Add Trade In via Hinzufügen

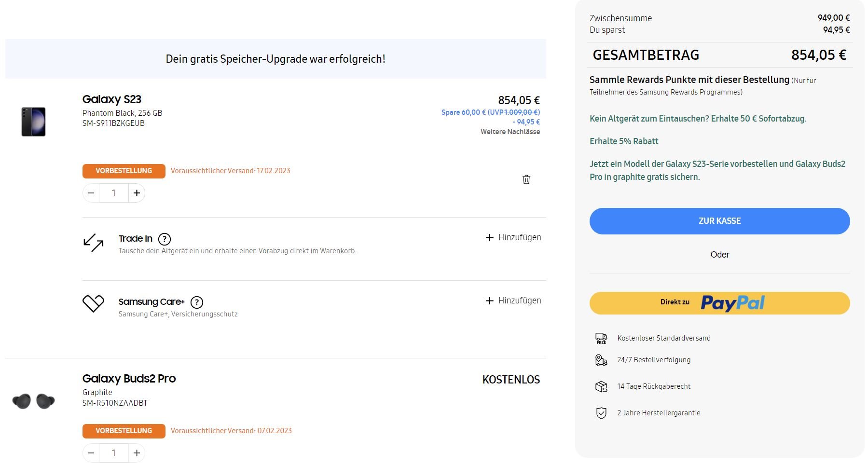point(513,237)
